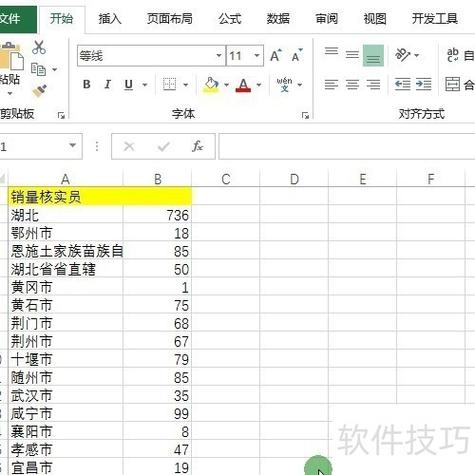Activate the Format Painter brush
Image resolution: width=475 pixels, height=475 pixels.
click(x=40, y=91)
